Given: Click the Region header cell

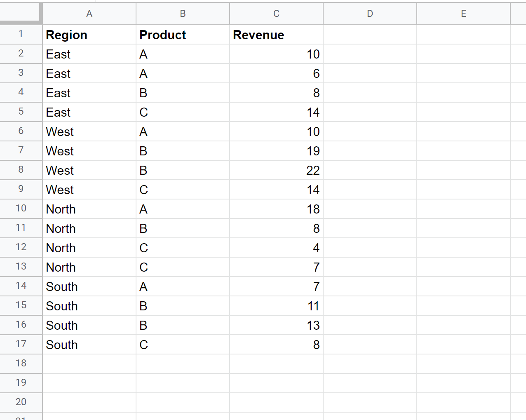Looking at the screenshot, I should pyautogui.click(x=89, y=35).
